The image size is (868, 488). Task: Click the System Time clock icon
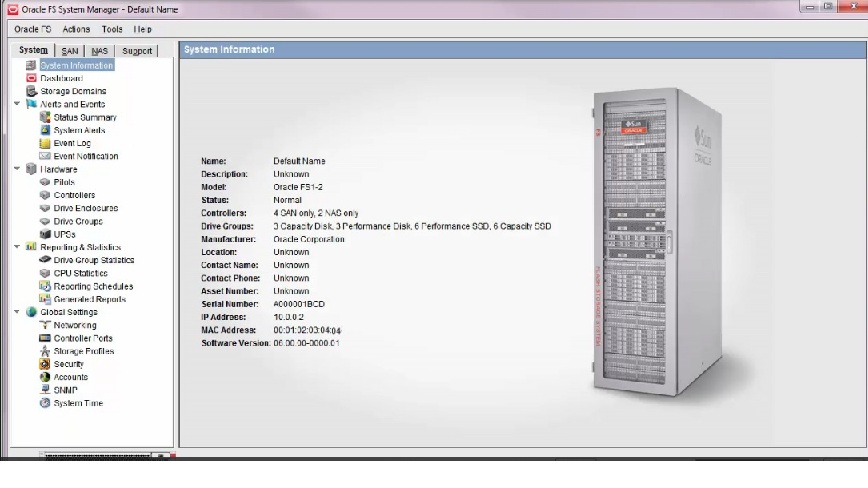pyautogui.click(x=44, y=403)
